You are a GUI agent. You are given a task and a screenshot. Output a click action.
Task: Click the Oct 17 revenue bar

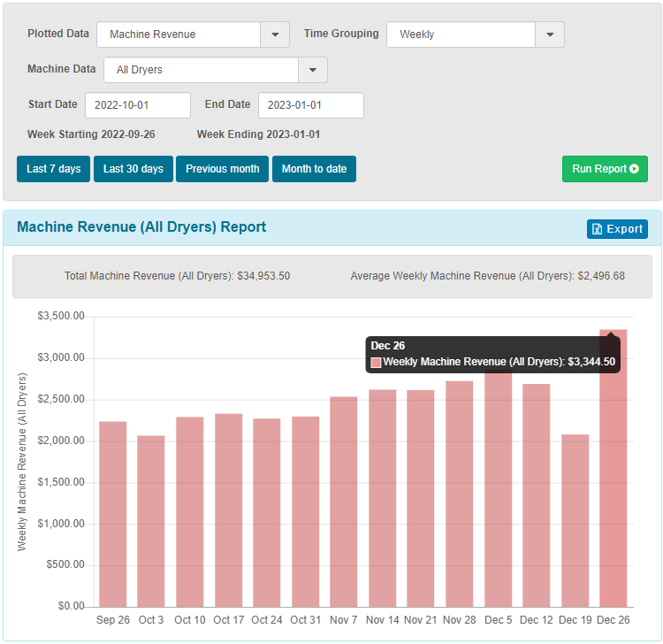point(229,510)
